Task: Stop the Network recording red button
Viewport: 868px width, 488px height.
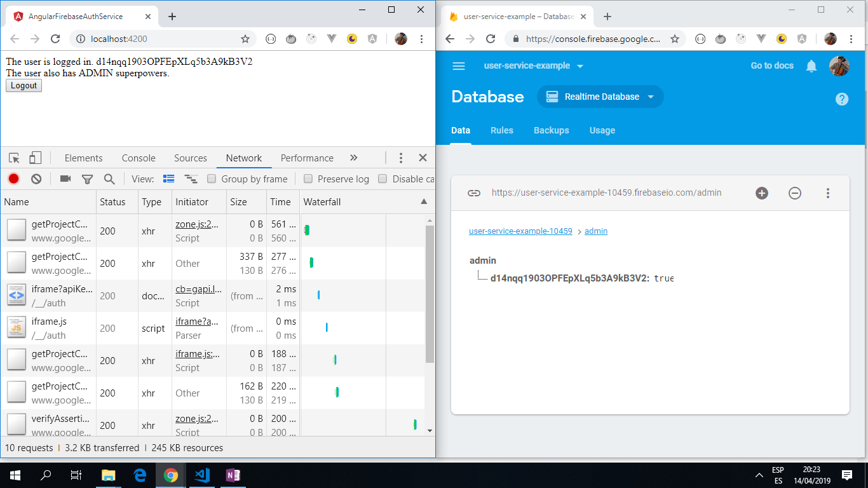Action: click(x=13, y=179)
